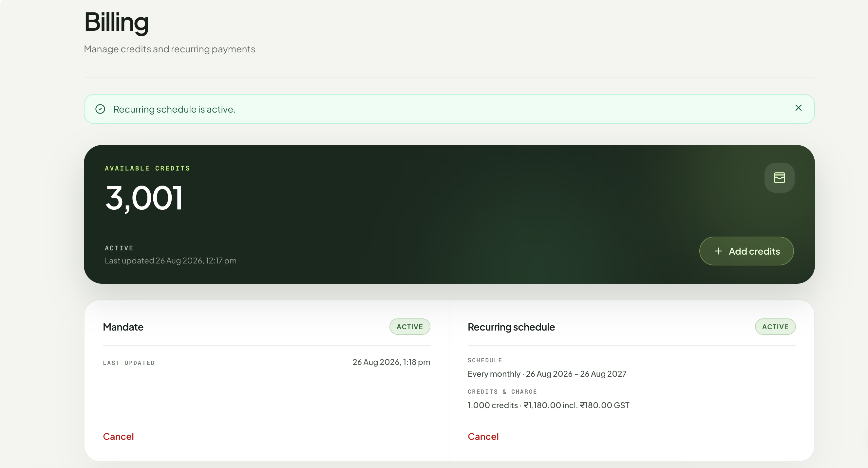Click the Mandate ACTIVE status badge
The width and height of the screenshot is (868, 468).
click(410, 327)
